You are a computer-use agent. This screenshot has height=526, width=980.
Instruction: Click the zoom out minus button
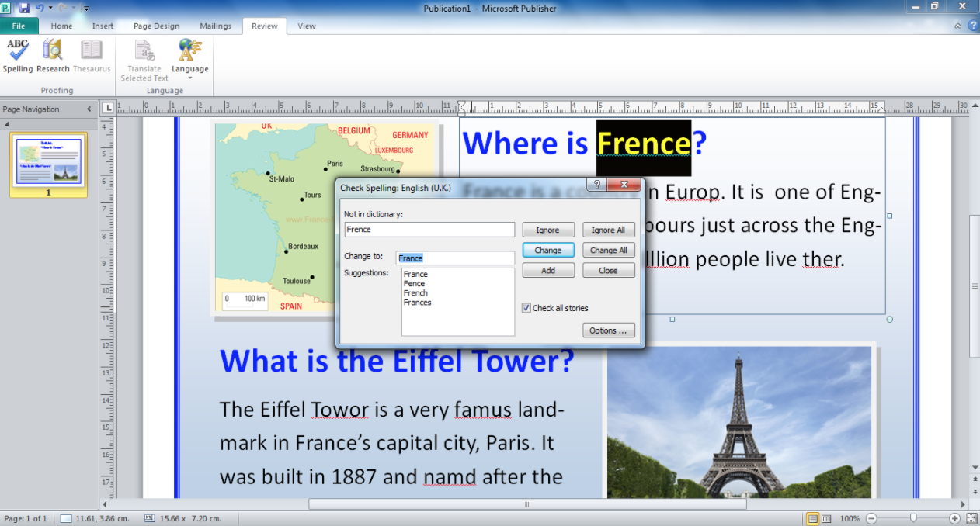(871, 518)
